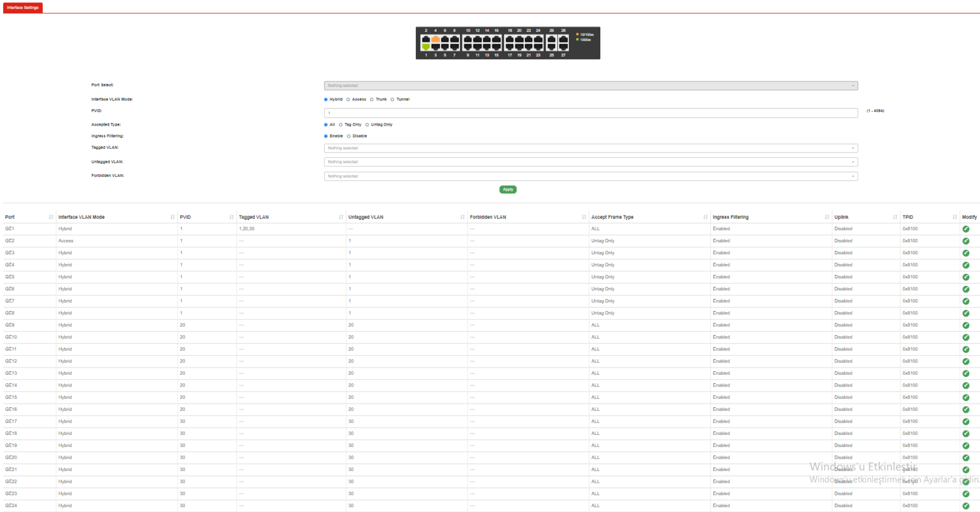980x512 pixels.
Task: Expand the Tagged VLAN dropdown
Action: point(590,148)
